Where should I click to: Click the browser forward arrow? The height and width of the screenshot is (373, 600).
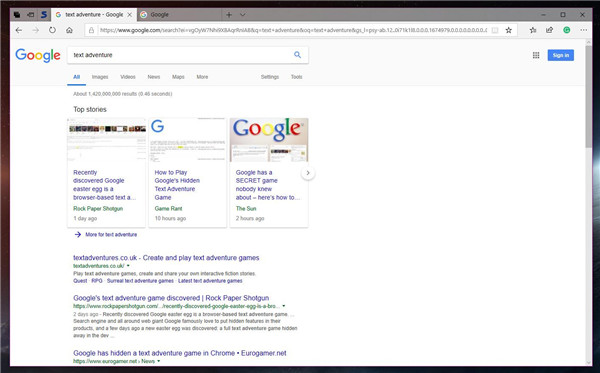pyautogui.click(x=36, y=30)
